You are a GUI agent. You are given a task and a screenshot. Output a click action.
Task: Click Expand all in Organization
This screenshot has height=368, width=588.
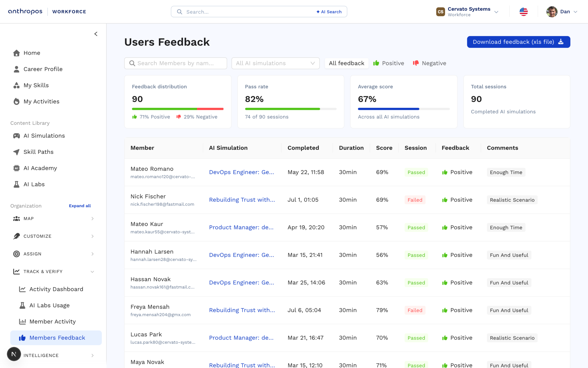(x=80, y=206)
